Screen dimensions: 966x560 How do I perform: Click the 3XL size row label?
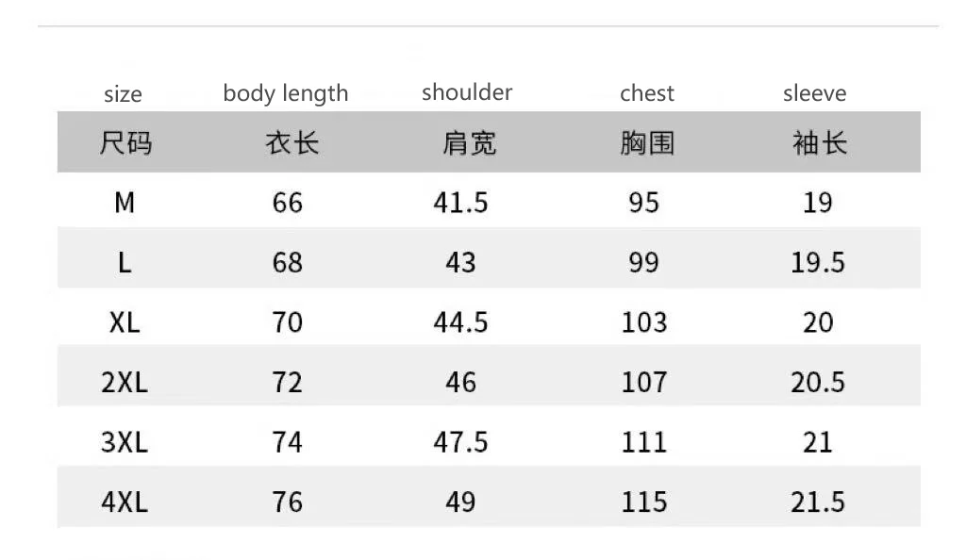[x=125, y=442]
